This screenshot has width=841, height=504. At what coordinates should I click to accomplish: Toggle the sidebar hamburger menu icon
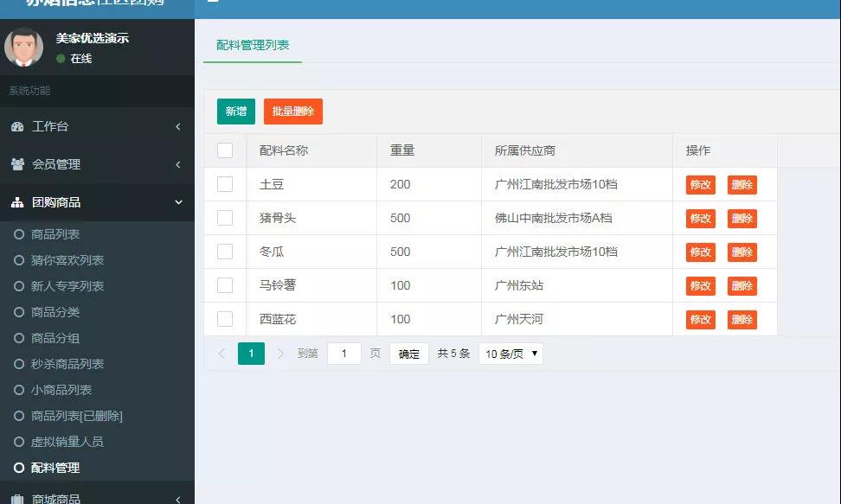click(x=213, y=3)
